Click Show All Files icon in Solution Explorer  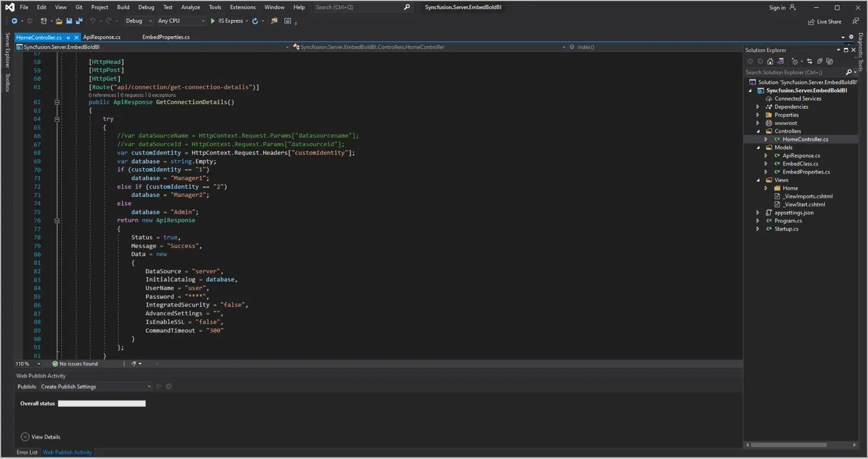click(829, 61)
